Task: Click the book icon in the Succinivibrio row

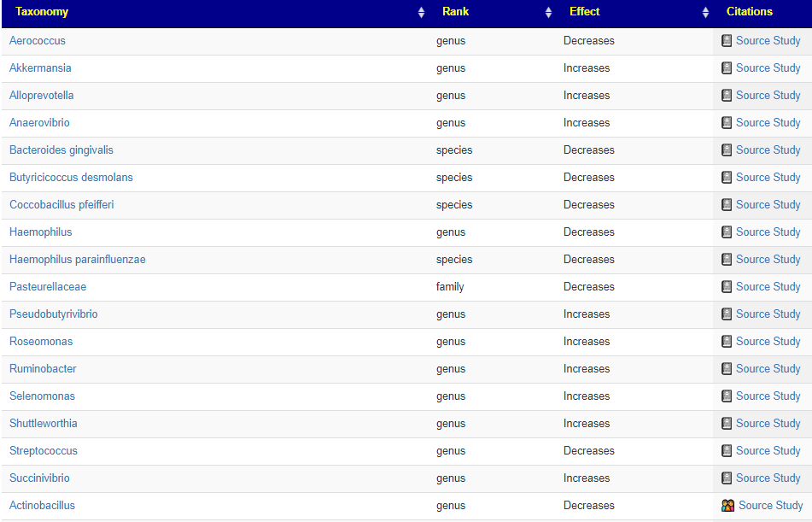Action: pos(727,478)
